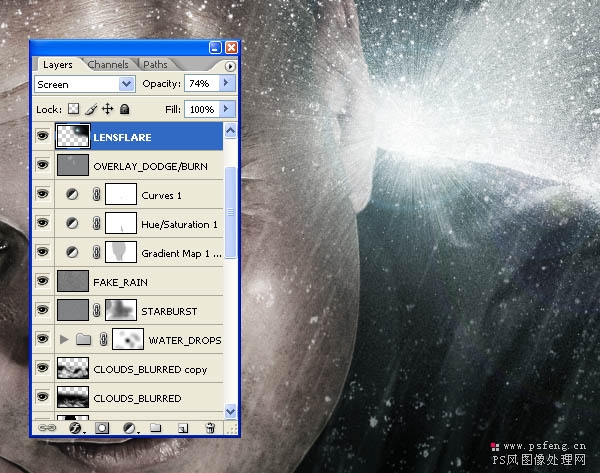Image resolution: width=600 pixels, height=473 pixels.
Task: Open the Opacity slider arrow
Action: (226, 83)
